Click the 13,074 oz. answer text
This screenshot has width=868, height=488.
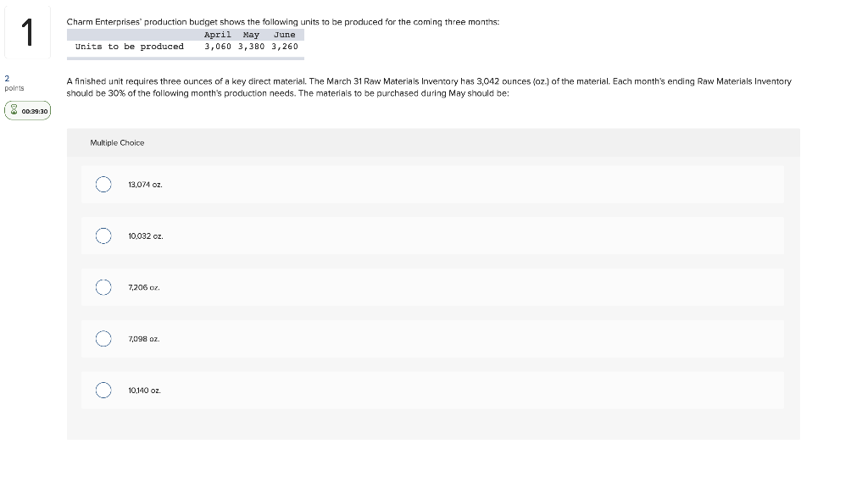click(x=144, y=184)
